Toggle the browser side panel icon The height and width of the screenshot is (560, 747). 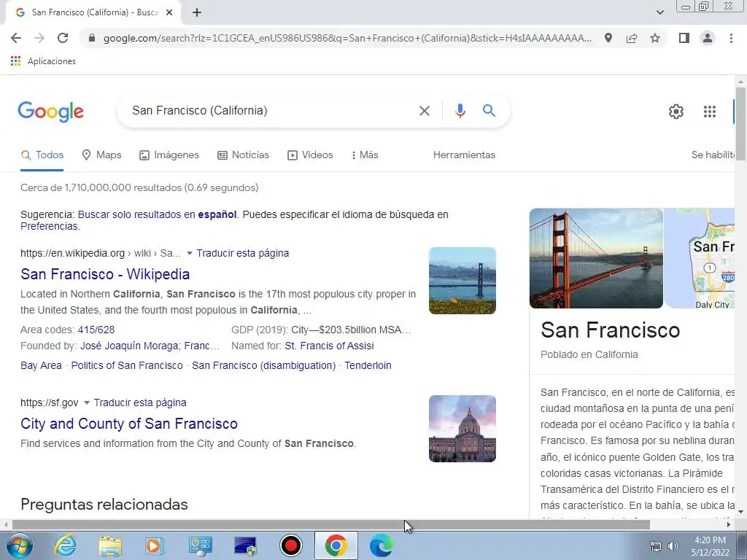(x=684, y=38)
